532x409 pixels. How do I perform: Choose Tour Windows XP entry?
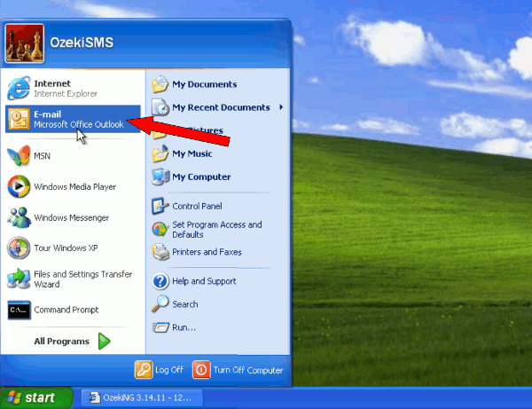tap(73, 248)
